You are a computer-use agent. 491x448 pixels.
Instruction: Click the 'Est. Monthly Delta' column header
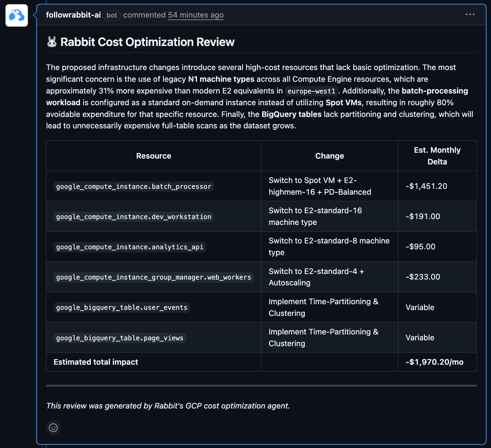tap(437, 156)
